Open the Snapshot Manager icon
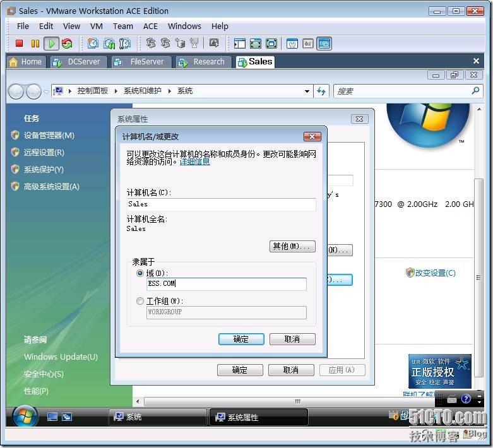 pos(125,44)
